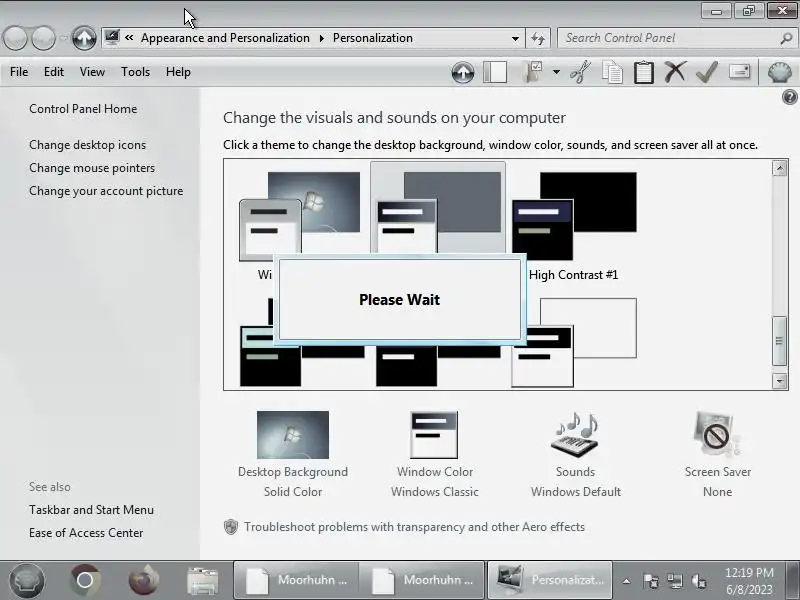Open Change mouse pointers link

click(x=92, y=168)
